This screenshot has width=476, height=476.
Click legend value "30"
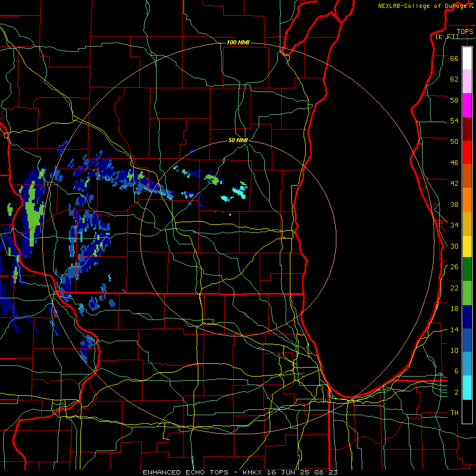pyautogui.click(x=454, y=246)
